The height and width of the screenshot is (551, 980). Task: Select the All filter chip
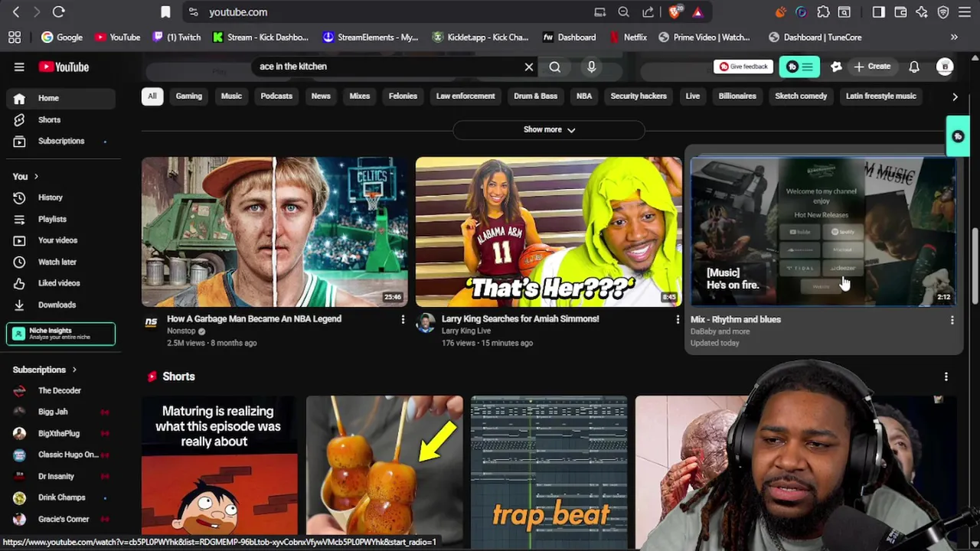coord(152,96)
